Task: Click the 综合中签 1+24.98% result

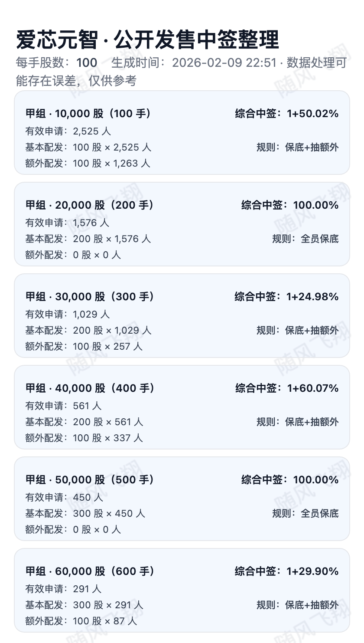Action: (286, 297)
